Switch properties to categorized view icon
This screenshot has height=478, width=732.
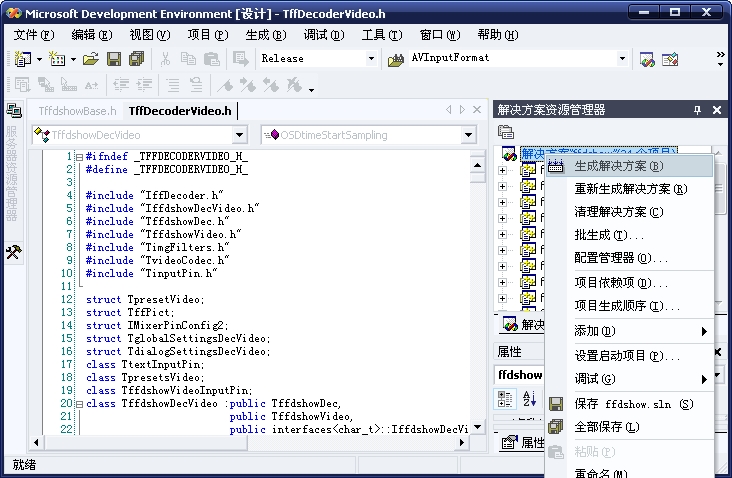505,399
